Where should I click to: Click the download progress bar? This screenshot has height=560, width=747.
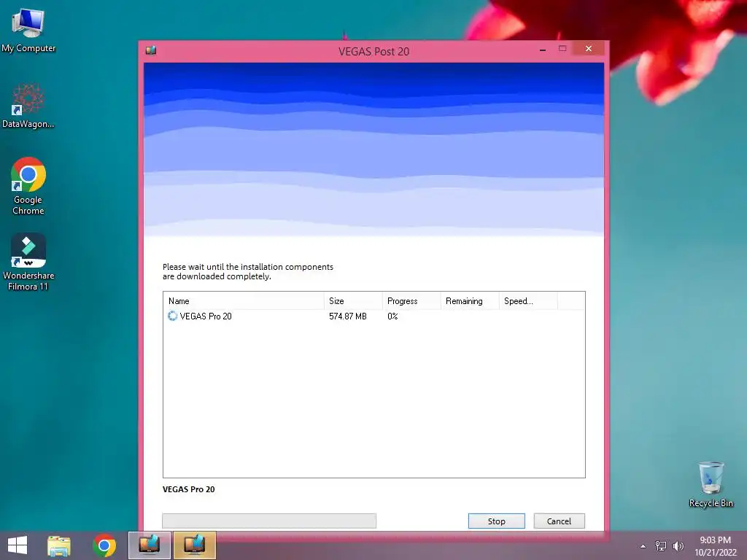point(269,521)
